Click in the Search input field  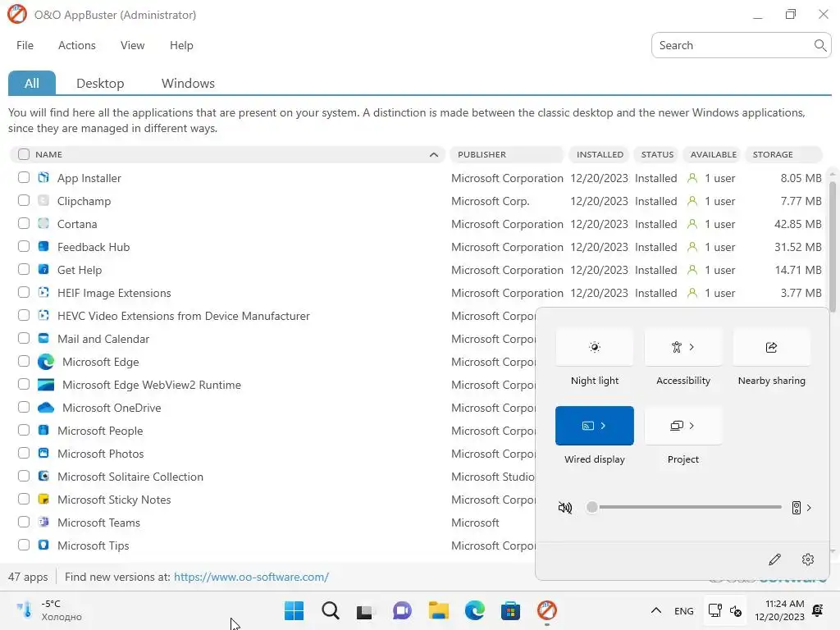[734, 45]
